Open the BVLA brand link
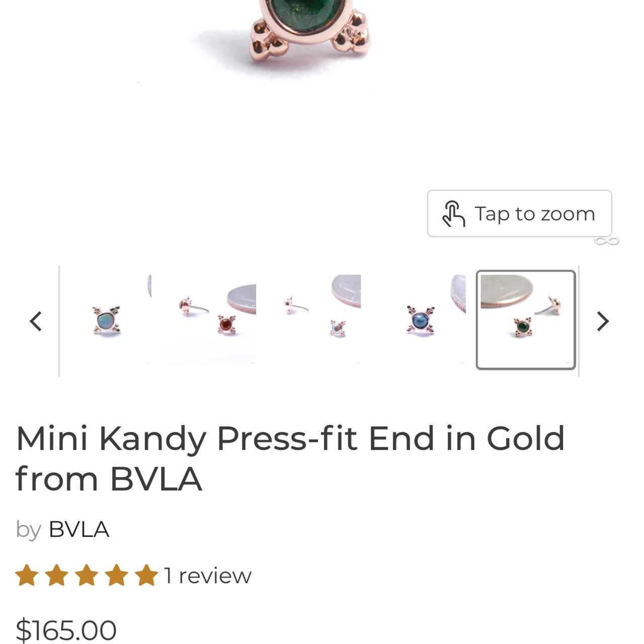644x644 pixels. tap(78, 529)
